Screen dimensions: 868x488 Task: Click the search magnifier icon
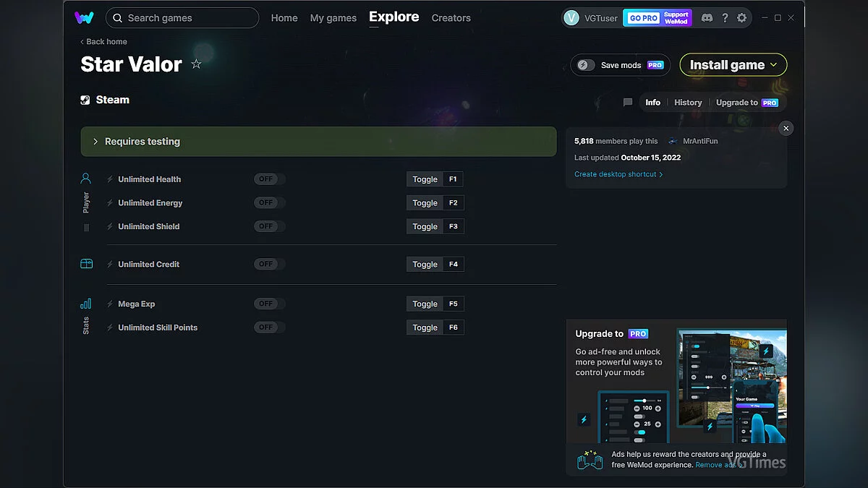click(x=118, y=18)
